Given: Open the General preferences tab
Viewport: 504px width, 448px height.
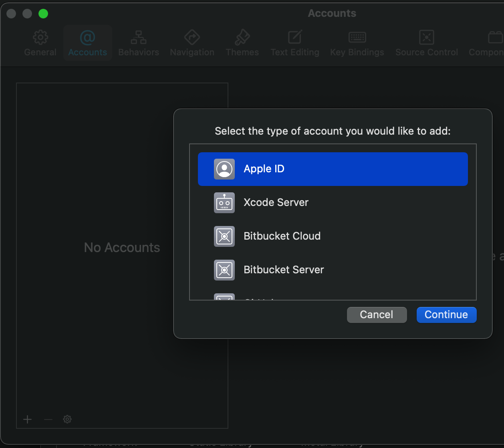Looking at the screenshot, I should [40, 43].
